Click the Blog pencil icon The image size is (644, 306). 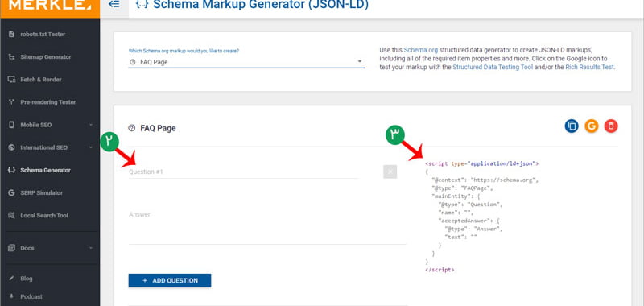click(x=11, y=279)
